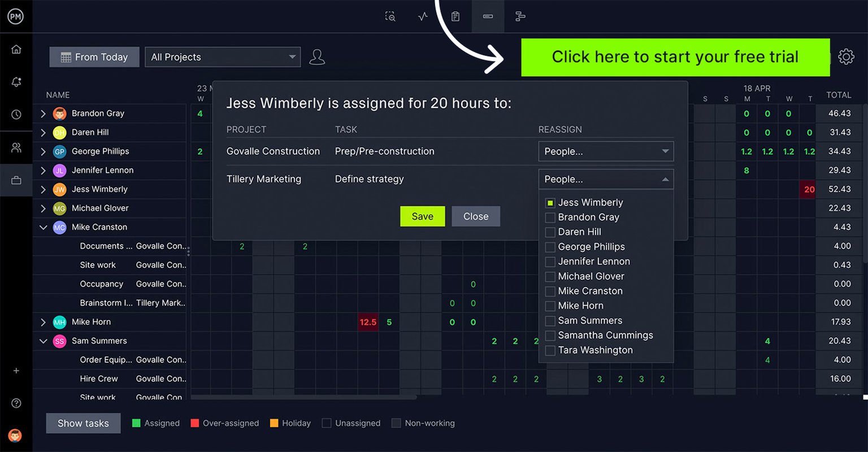
Task: Switch to the project structure view icon
Action: (x=520, y=16)
